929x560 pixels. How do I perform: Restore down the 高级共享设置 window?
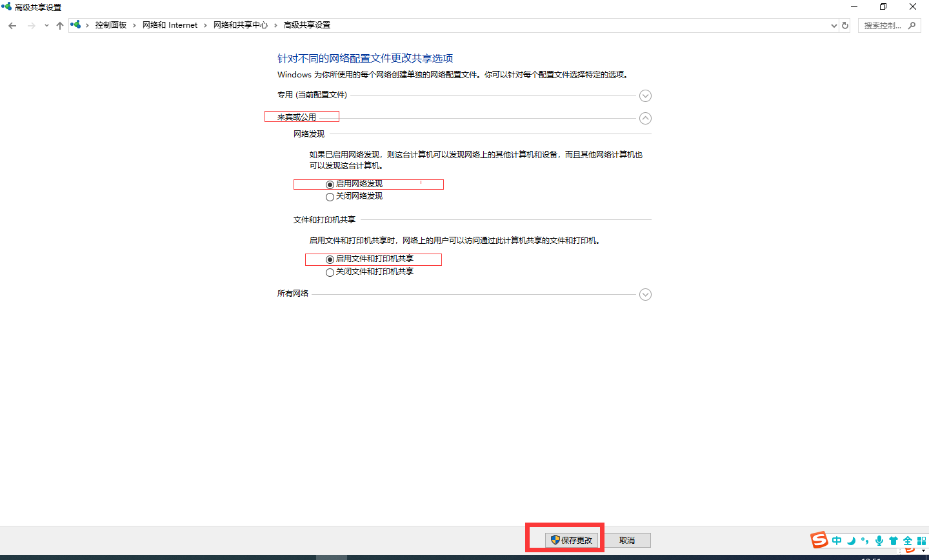pyautogui.click(x=883, y=7)
